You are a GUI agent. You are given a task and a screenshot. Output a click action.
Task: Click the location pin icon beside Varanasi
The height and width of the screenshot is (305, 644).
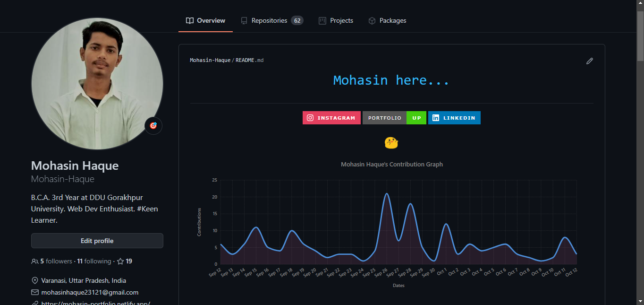pyautogui.click(x=34, y=280)
